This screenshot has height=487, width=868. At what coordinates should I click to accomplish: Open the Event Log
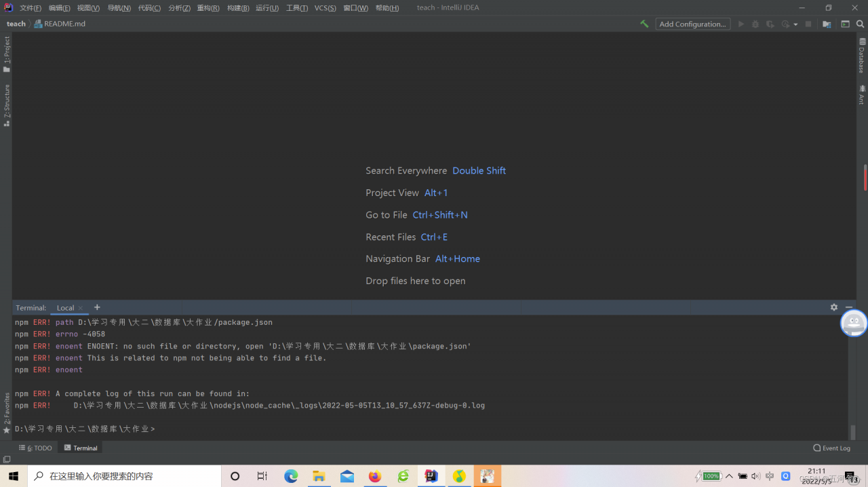(831, 448)
